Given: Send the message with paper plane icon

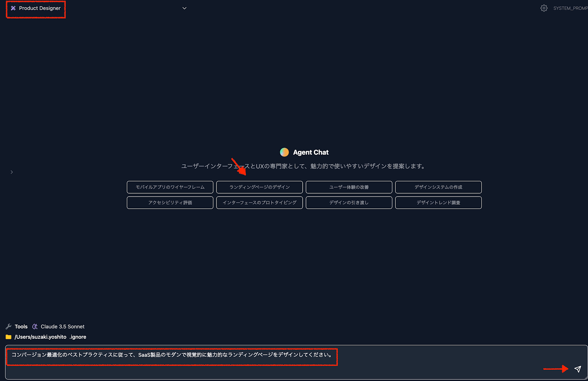Looking at the screenshot, I should pos(578,369).
